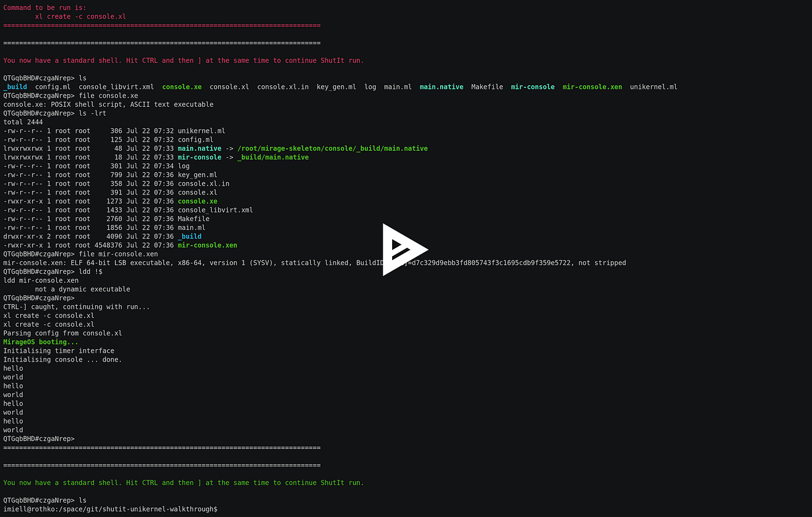The image size is (812, 517).
Task: Click the first 'hello' output line
Action: coord(13,368)
